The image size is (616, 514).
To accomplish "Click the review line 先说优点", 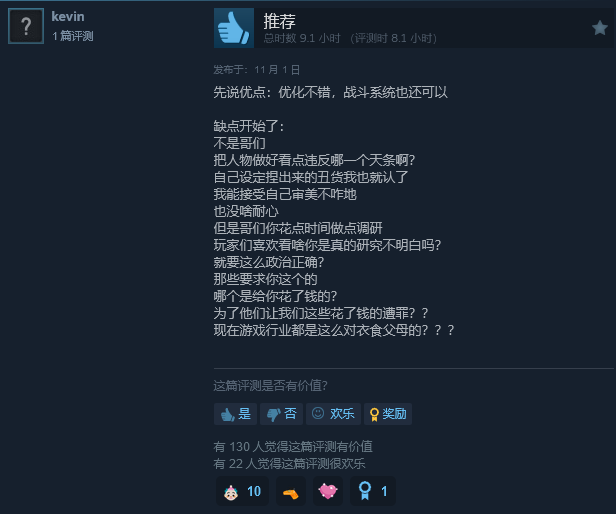I will tap(330, 92).
